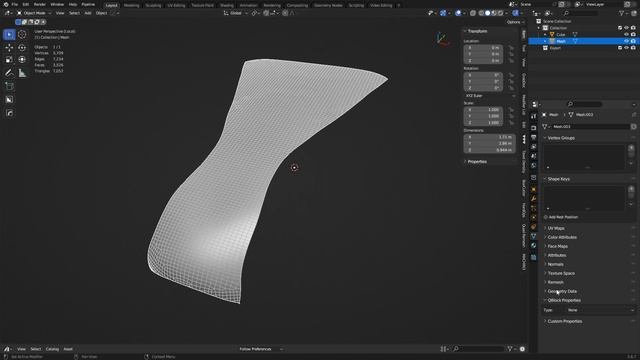This screenshot has height=360, width=640.
Task: Toggle X-ray view in viewport header
Action: [x=473, y=13]
